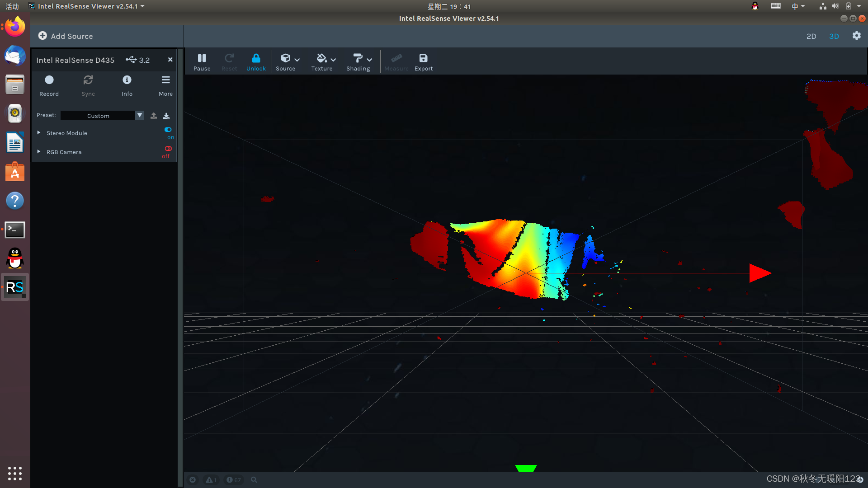
Task: Pause the 3D stream playback
Action: point(202,62)
